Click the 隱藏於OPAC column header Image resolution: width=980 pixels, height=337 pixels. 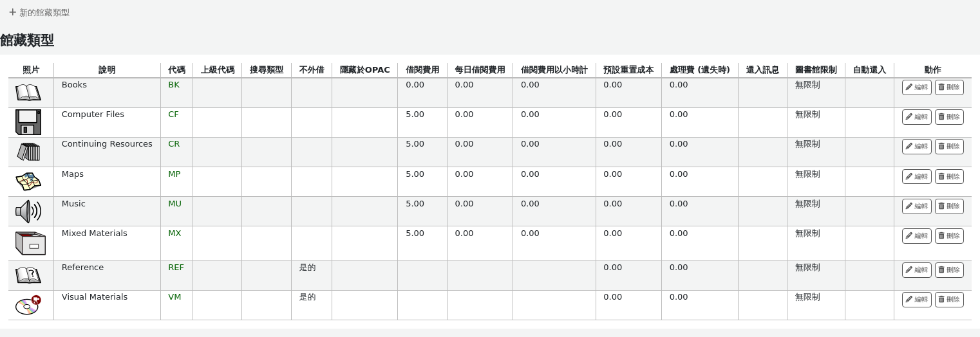coord(365,70)
